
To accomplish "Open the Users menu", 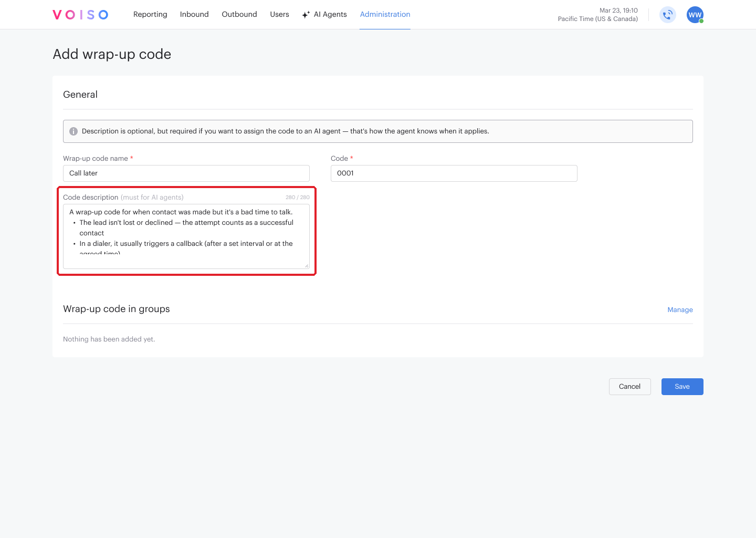I will [x=279, y=14].
